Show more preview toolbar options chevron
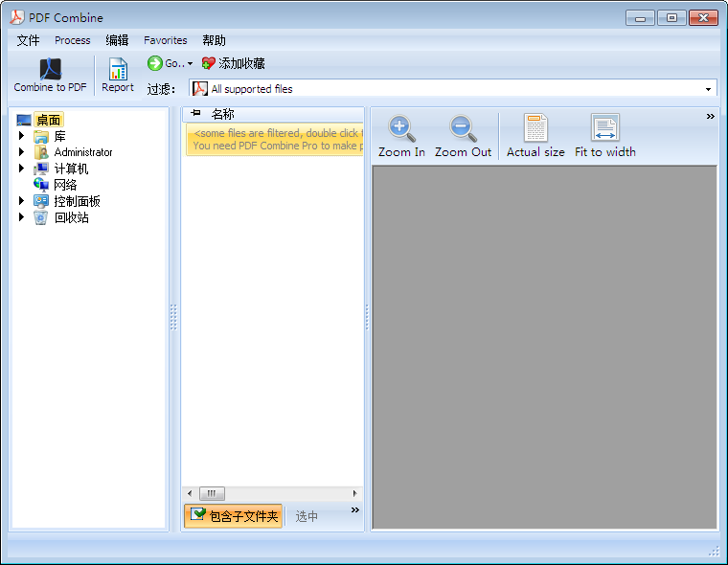The image size is (728, 565). click(711, 116)
